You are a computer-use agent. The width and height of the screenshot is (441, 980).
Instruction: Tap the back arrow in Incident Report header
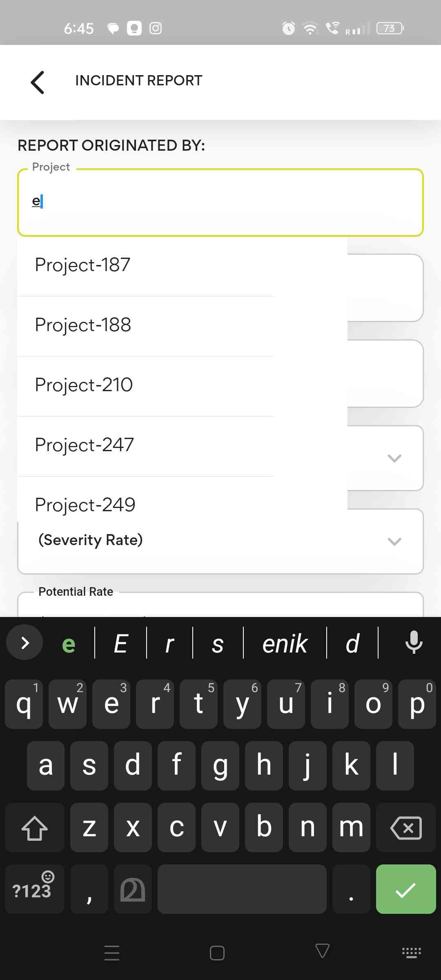(x=38, y=82)
